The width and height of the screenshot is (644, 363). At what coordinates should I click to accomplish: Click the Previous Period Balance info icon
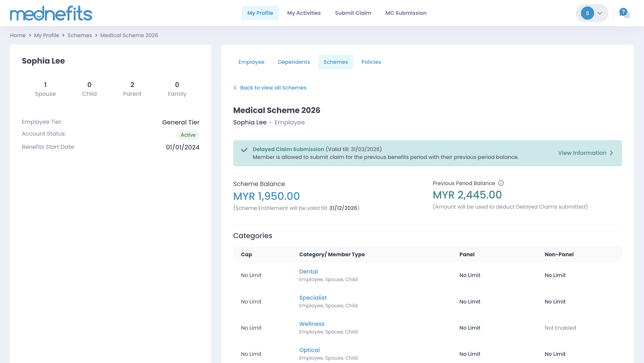[x=501, y=183]
